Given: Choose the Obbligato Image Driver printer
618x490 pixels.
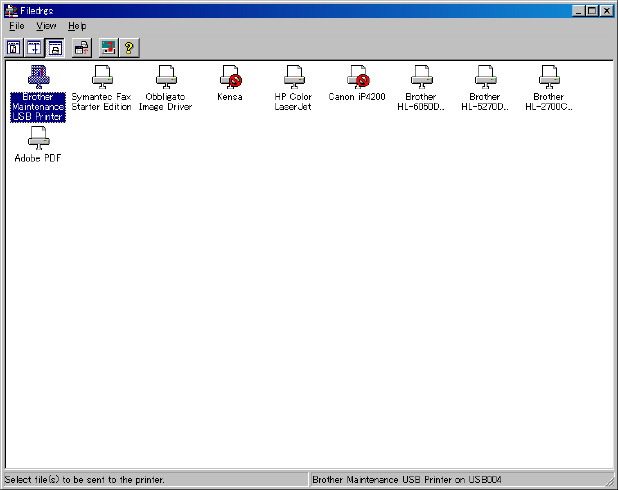Looking at the screenshot, I should click(x=166, y=77).
